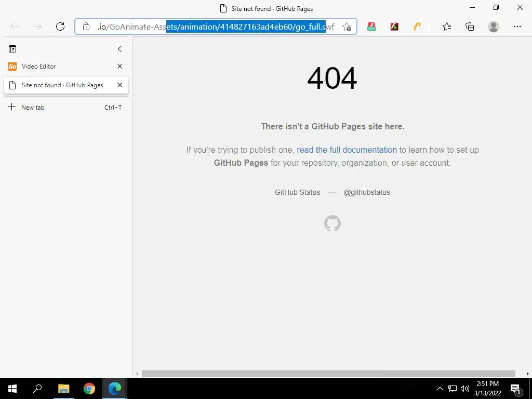Minimize the Edge window
This screenshot has height=399, width=532.
pos(472,7)
